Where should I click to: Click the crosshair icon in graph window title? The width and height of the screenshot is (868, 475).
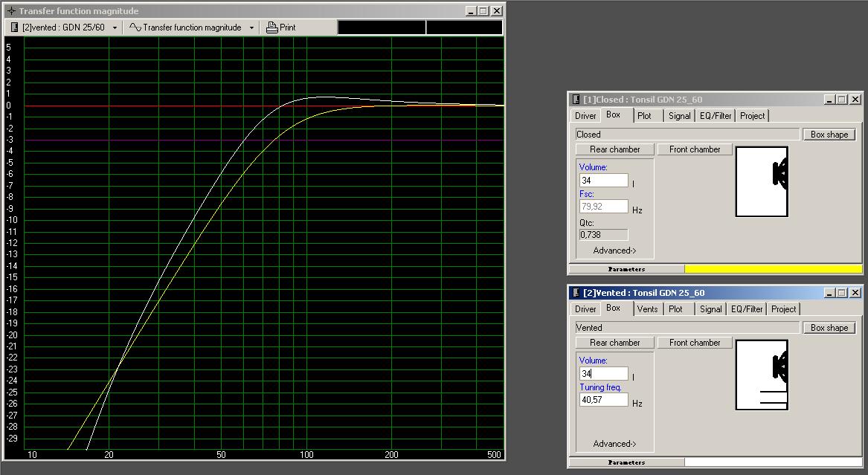(x=11, y=11)
